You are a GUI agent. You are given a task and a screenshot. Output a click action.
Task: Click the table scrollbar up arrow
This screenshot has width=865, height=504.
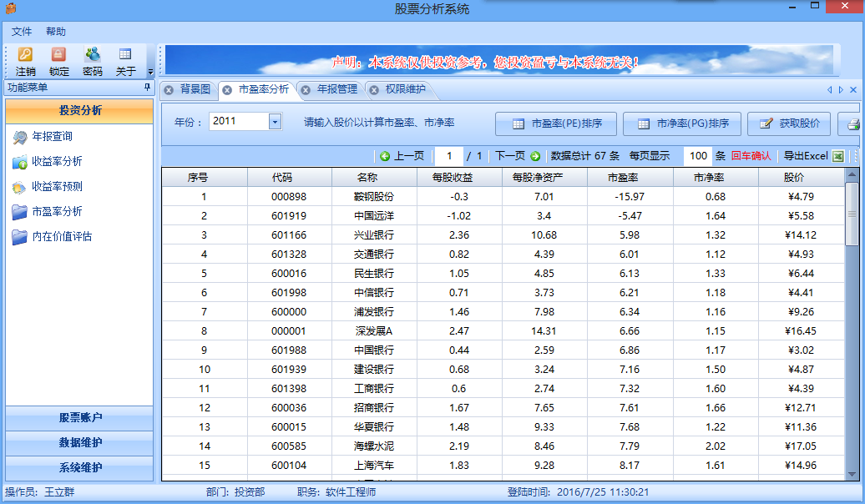tap(852, 174)
